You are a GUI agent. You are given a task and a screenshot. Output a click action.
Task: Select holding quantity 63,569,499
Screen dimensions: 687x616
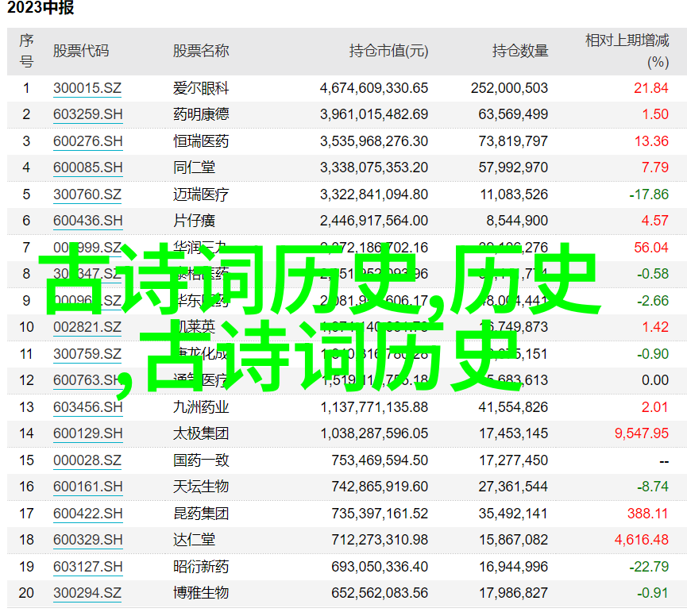[x=513, y=115]
